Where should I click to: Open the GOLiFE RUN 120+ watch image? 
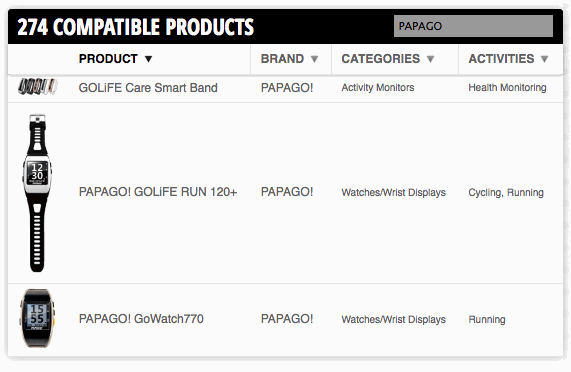pyautogui.click(x=37, y=193)
